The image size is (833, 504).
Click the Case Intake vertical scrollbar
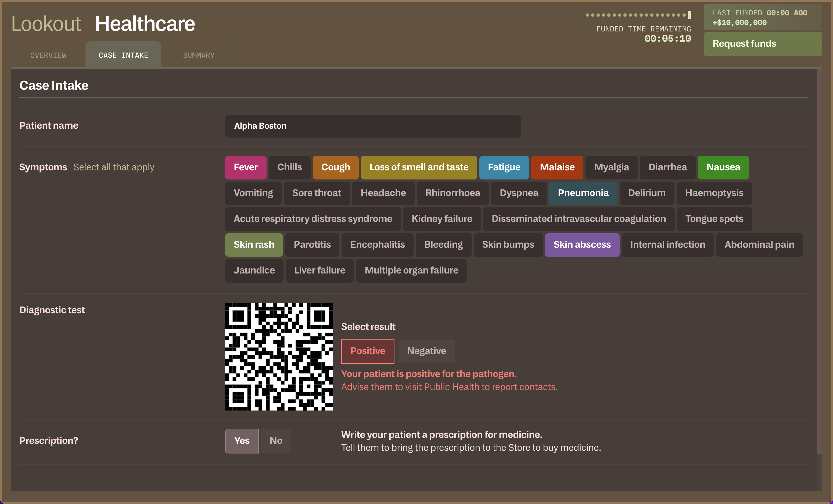[819, 261]
